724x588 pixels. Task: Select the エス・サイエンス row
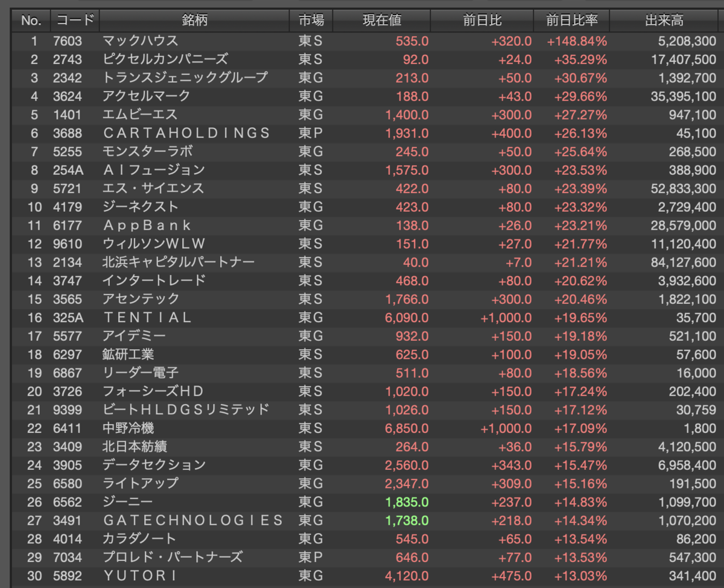(368, 188)
